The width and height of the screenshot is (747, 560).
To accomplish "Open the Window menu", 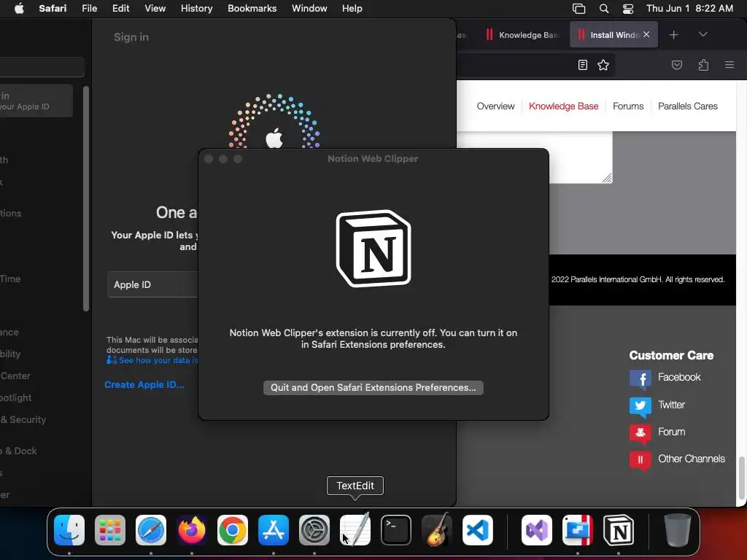I will [x=309, y=9].
